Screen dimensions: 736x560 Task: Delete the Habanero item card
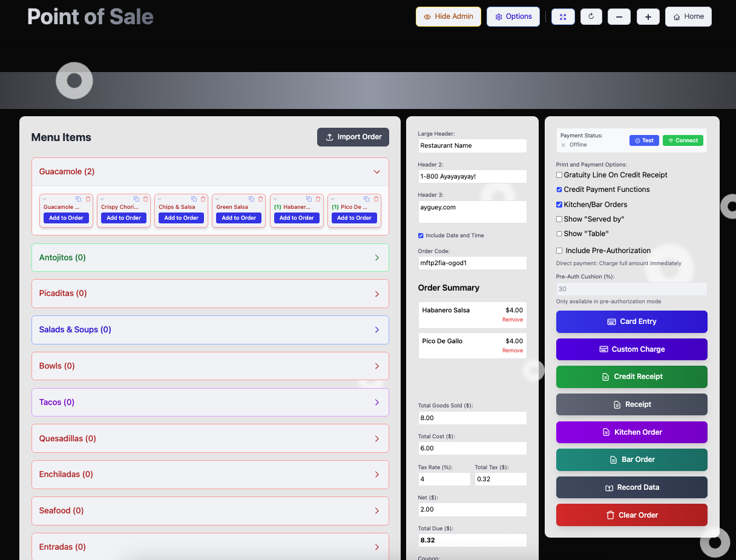(318, 199)
